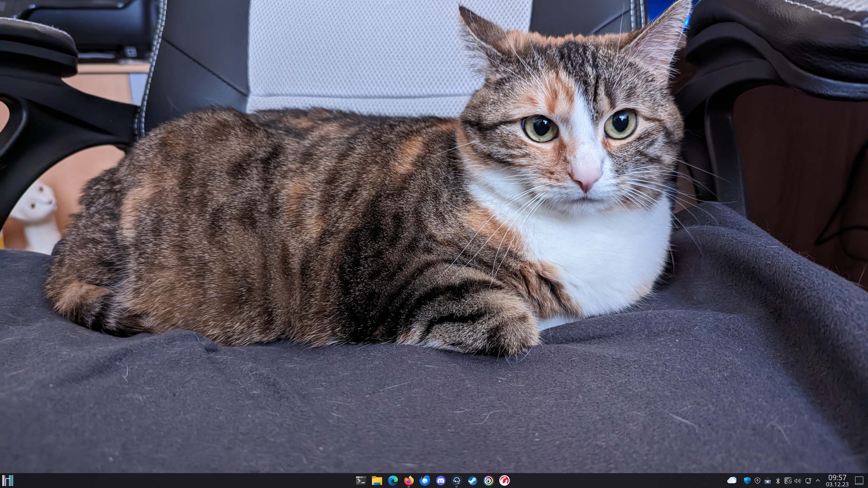
Task: Open the weather cloud widget
Action: [x=732, y=481]
